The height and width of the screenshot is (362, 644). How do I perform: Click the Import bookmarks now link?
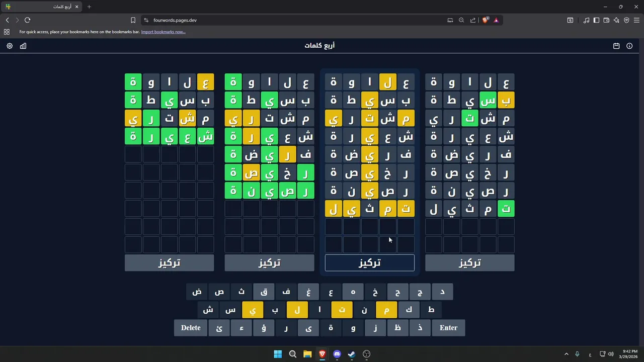(163, 32)
